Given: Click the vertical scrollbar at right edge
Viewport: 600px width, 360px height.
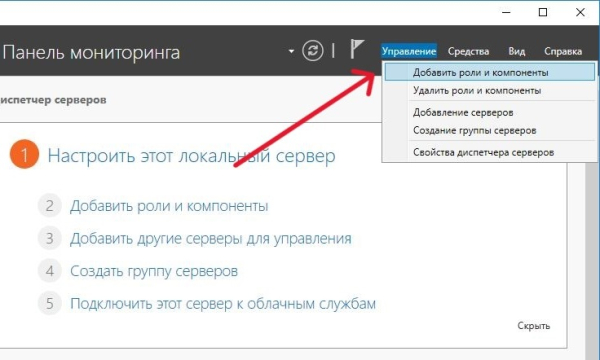Looking at the screenshot, I should pos(592,260).
